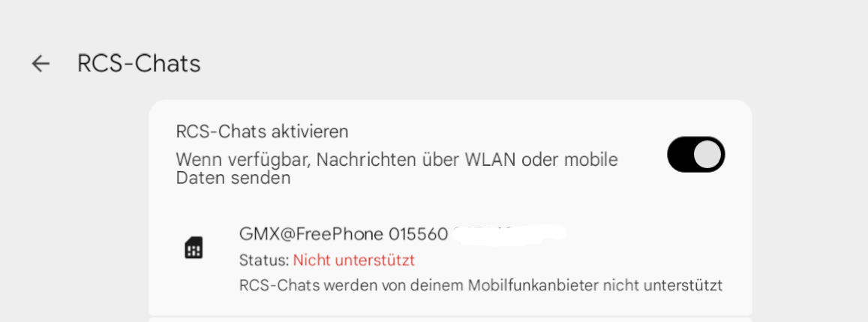Click the Mobilfunkanbieter nicht unterstützt message
This screenshot has width=868, height=322.
click(x=481, y=286)
